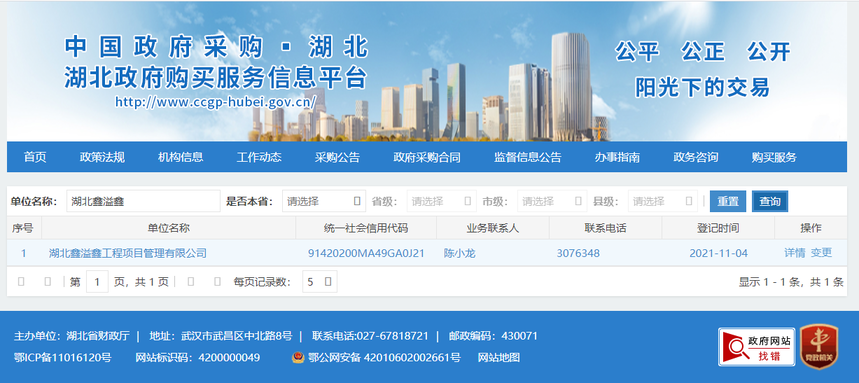This screenshot has height=383, width=859.
Task: Open the 是否本省 dropdown
Action: coord(324,201)
